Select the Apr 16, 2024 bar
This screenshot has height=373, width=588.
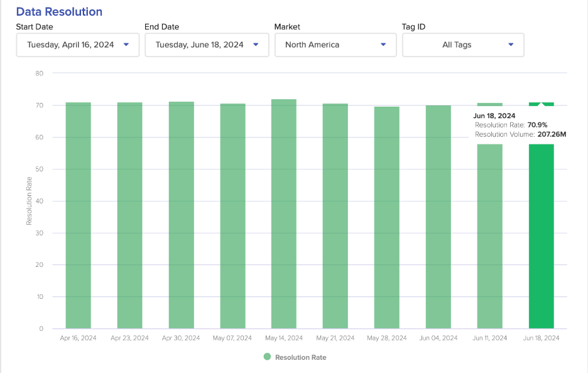[79, 215]
